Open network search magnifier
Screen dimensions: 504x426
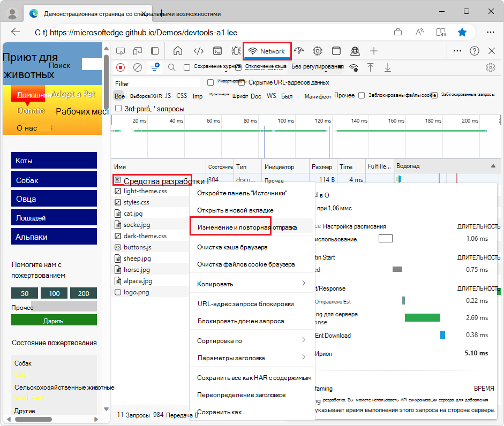tap(172, 67)
